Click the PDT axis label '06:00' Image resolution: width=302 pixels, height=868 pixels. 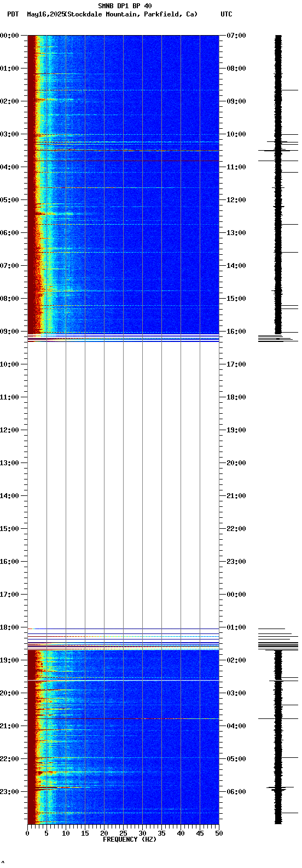click(x=10, y=233)
